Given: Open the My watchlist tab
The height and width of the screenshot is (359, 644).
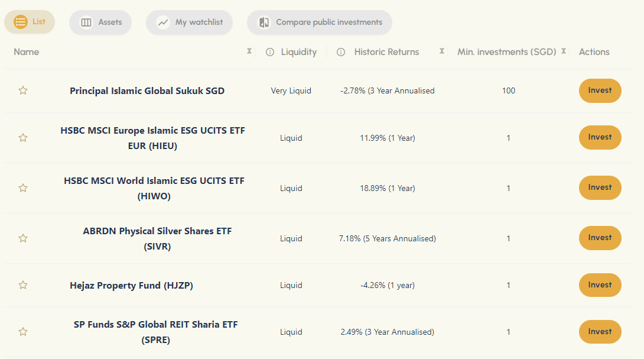Looking at the screenshot, I should pos(189,22).
